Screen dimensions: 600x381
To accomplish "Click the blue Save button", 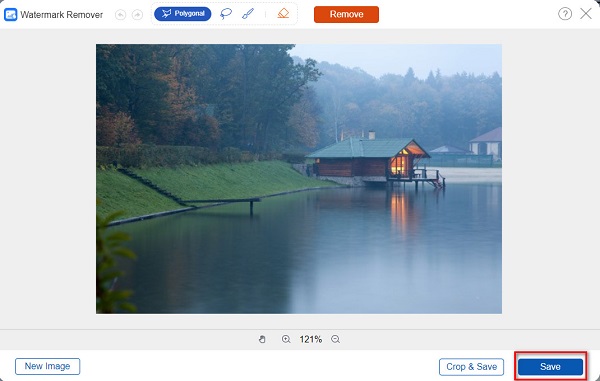I will tap(550, 367).
